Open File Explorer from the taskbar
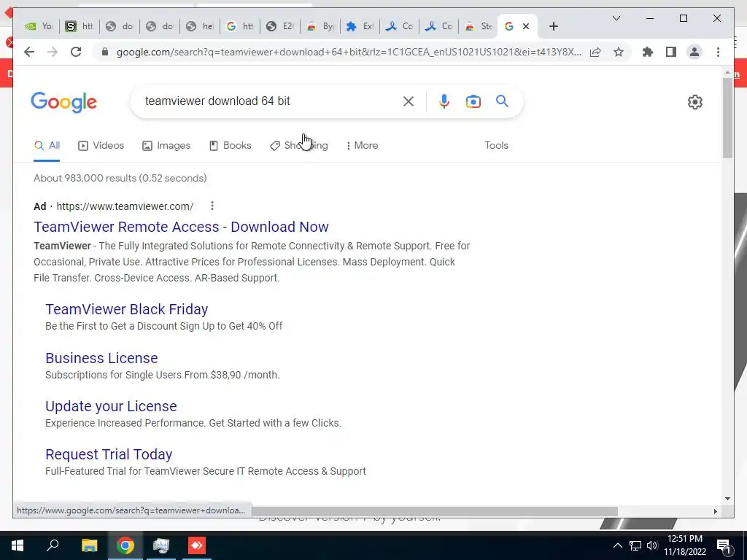 pos(89,545)
